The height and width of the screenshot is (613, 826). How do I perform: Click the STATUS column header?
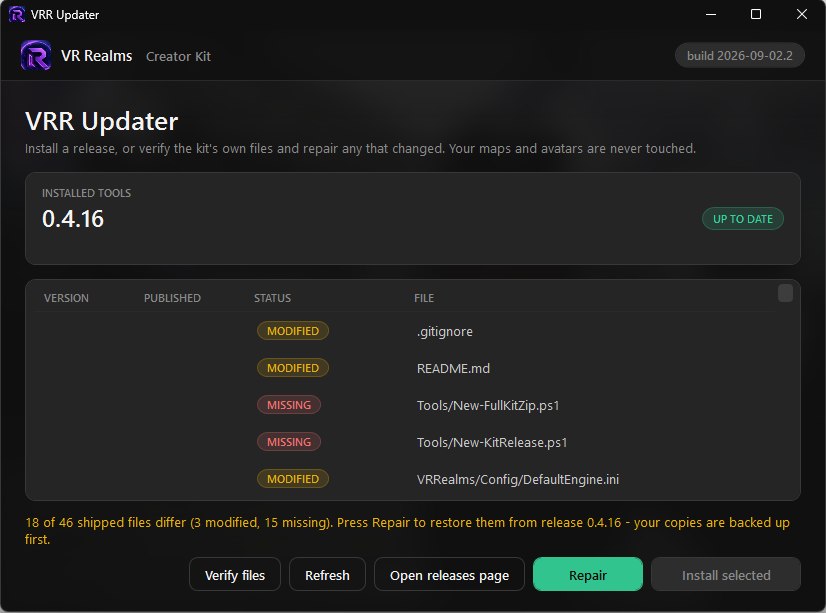(x=272, y=298)
